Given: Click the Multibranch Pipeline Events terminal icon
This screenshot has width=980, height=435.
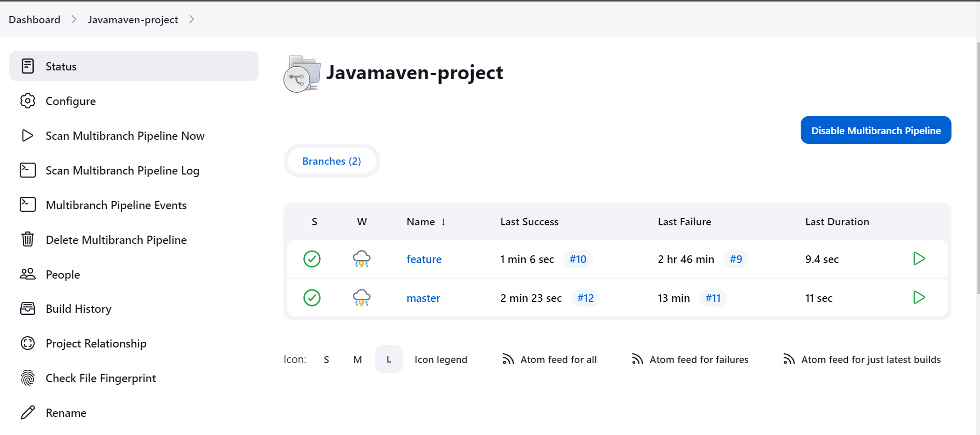Looking at the screenshot, I should point(27,205).
